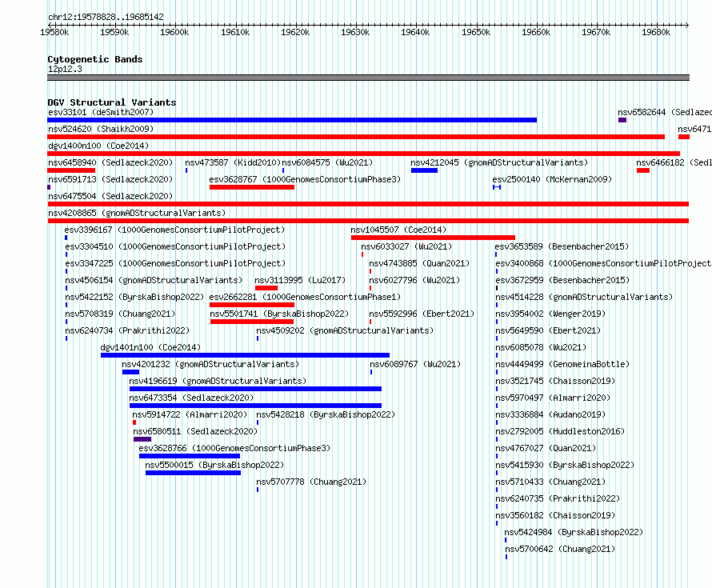Click the nsv3521745 (Chaisson2019) label
The width and height of the screenshot is (712, 588).
(x=555, y=381)
